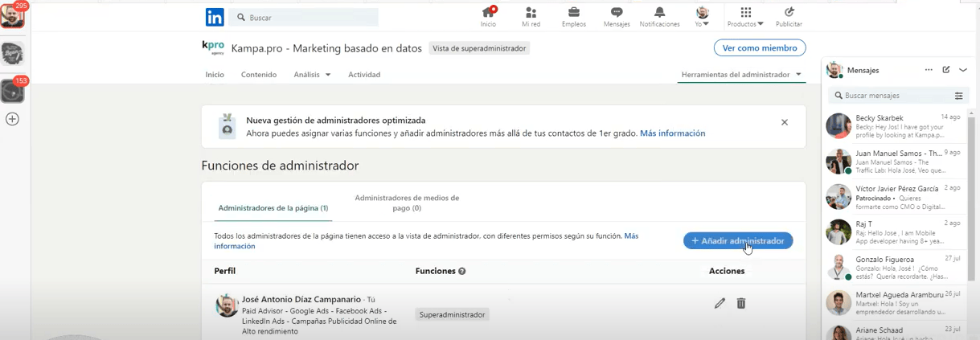Viewport: 980px width, 340px height.
Task: Click José Antonio's profile photo
Action: (x=228, y=305)
